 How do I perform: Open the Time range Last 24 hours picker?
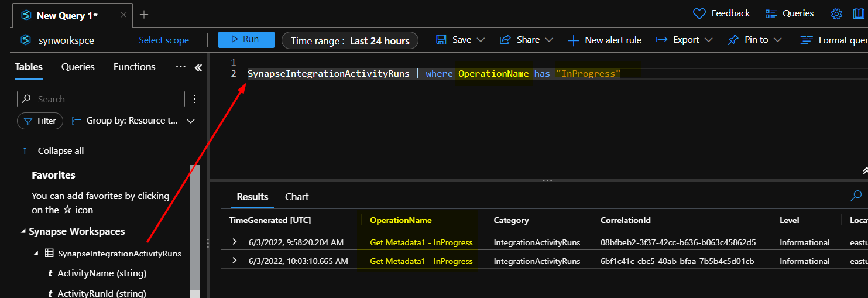350,40
